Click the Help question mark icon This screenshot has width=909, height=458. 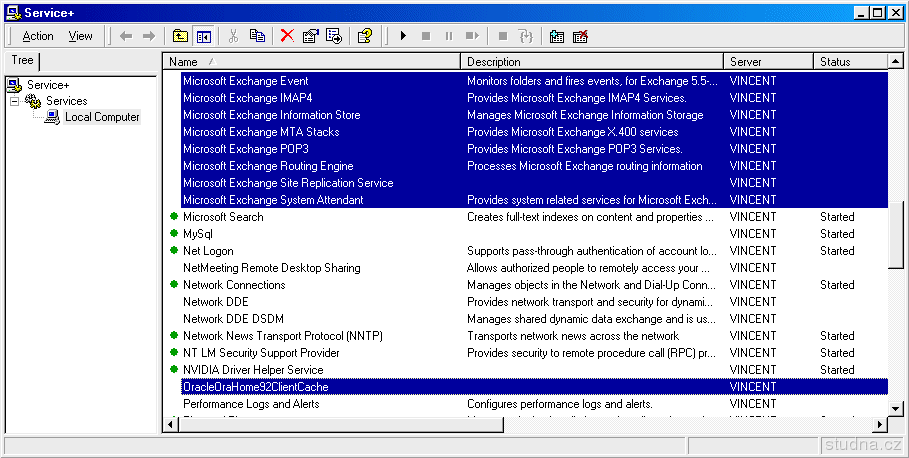tap(365, 36)
